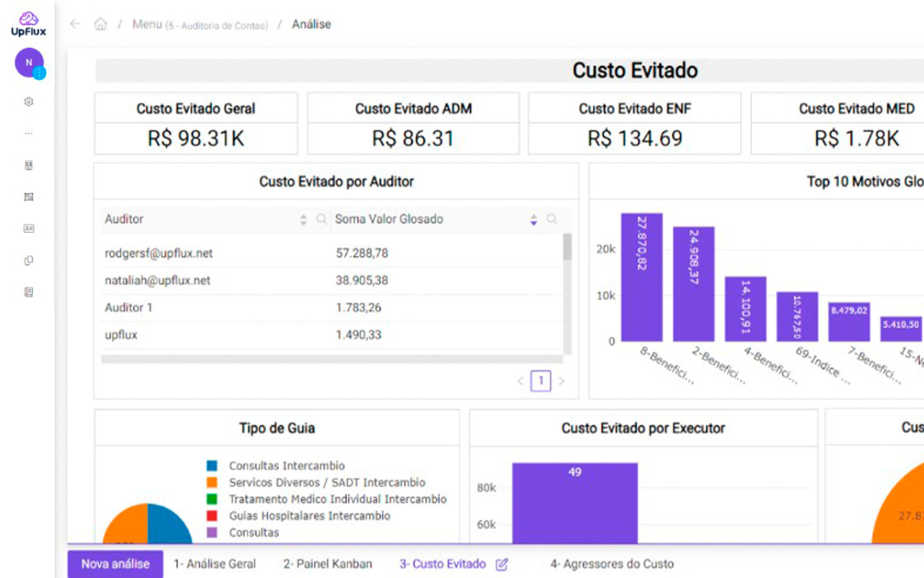The image size is (924, 578).
Task: Open search on Soma Valor Glosado column
Action: [x=552, y=220]
